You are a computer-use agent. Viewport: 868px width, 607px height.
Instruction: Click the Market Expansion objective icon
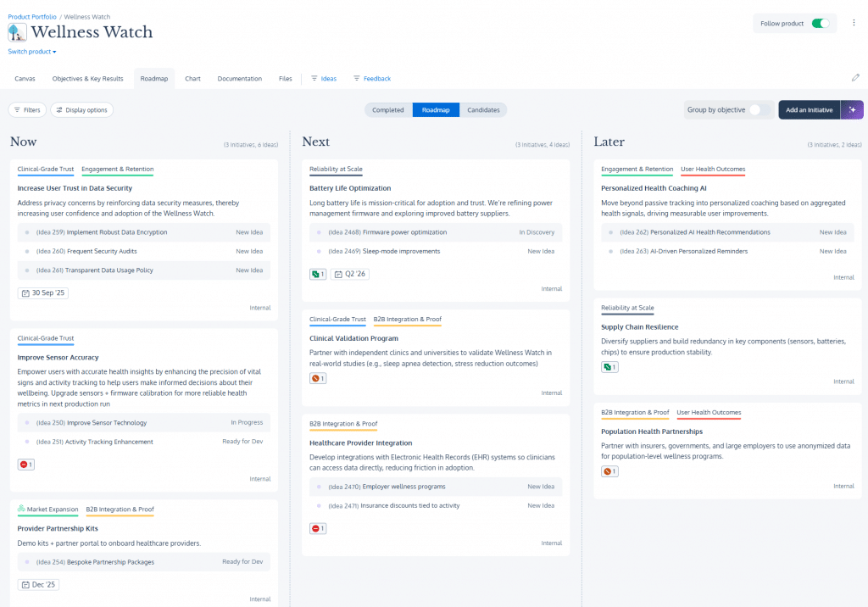[21, 509]
